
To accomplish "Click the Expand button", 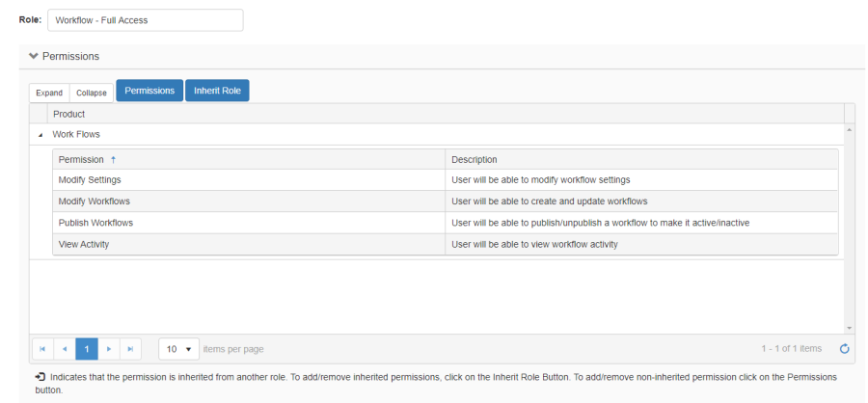I will [49, 93].
